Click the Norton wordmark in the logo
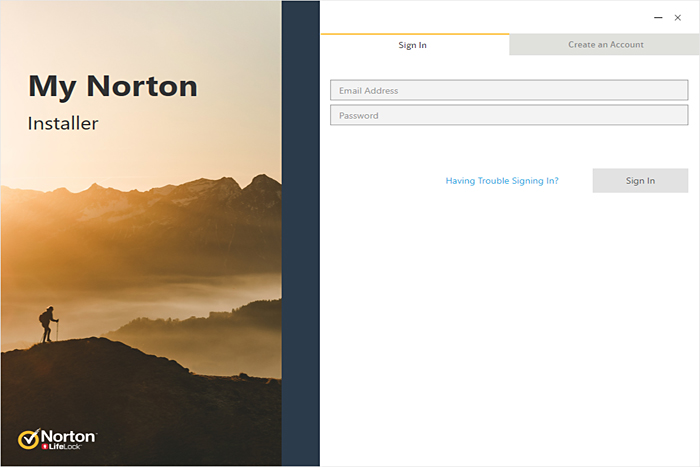 click(x=68, y=436)
